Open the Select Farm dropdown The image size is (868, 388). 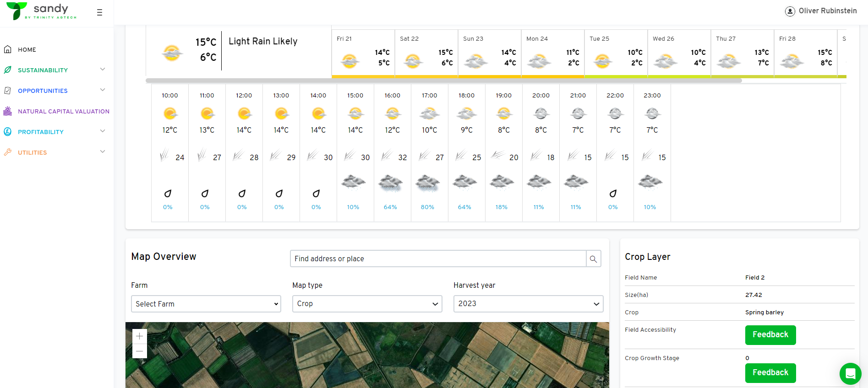point(206,304)
